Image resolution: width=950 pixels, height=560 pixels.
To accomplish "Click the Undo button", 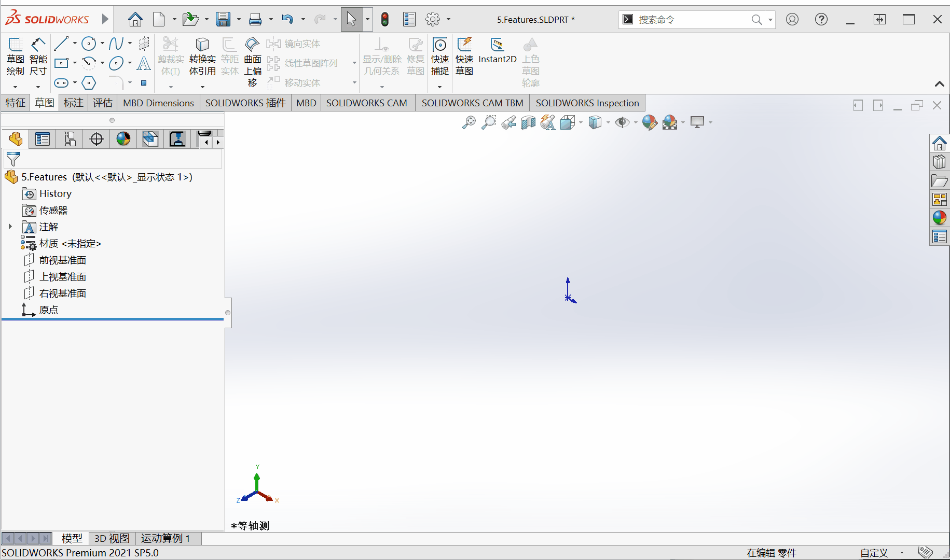I will point(287,20).
